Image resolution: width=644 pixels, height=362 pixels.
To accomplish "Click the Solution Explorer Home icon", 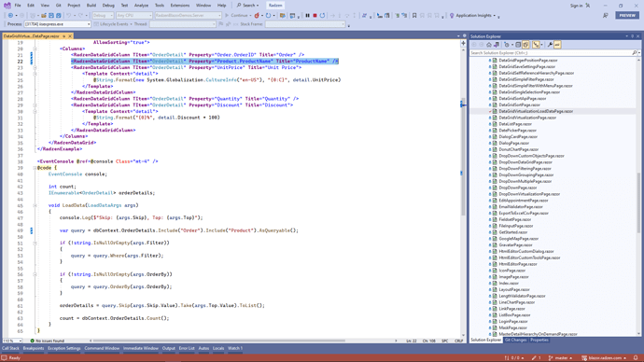I will 489,45.
